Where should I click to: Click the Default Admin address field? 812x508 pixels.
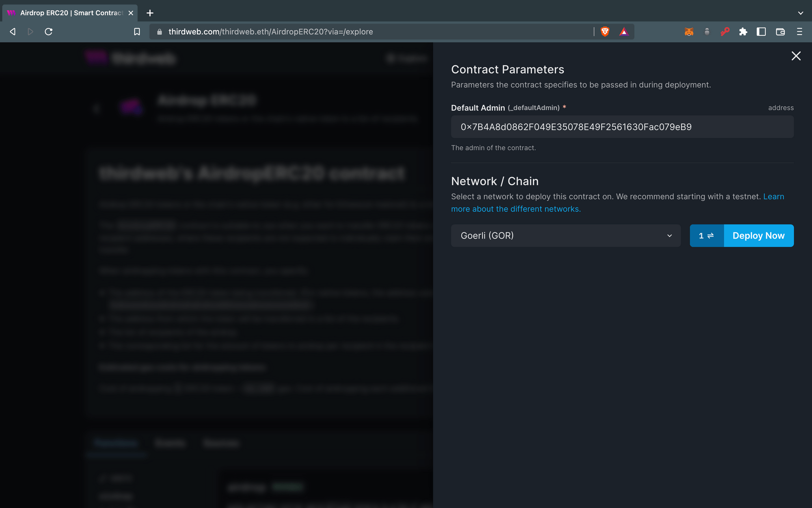[x=622, y=126]
